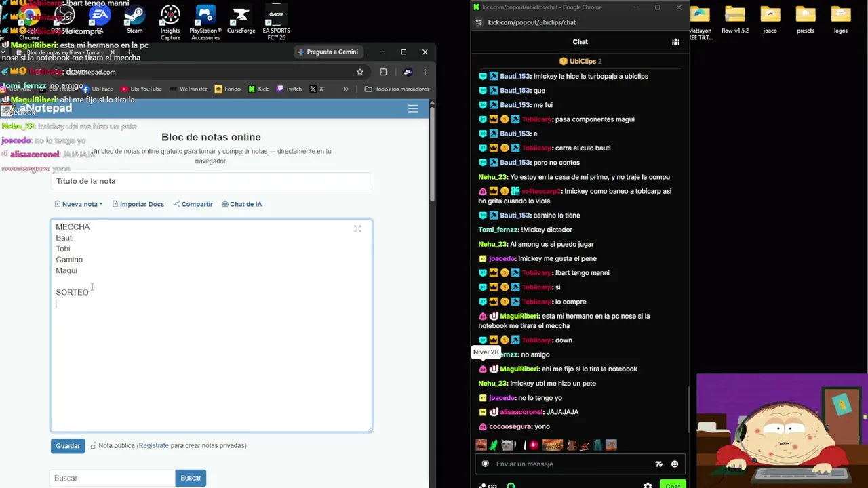Open the Ubi YouTube bookmark
The height and width of the screenshot is (488, 868).
pos(141,89)
